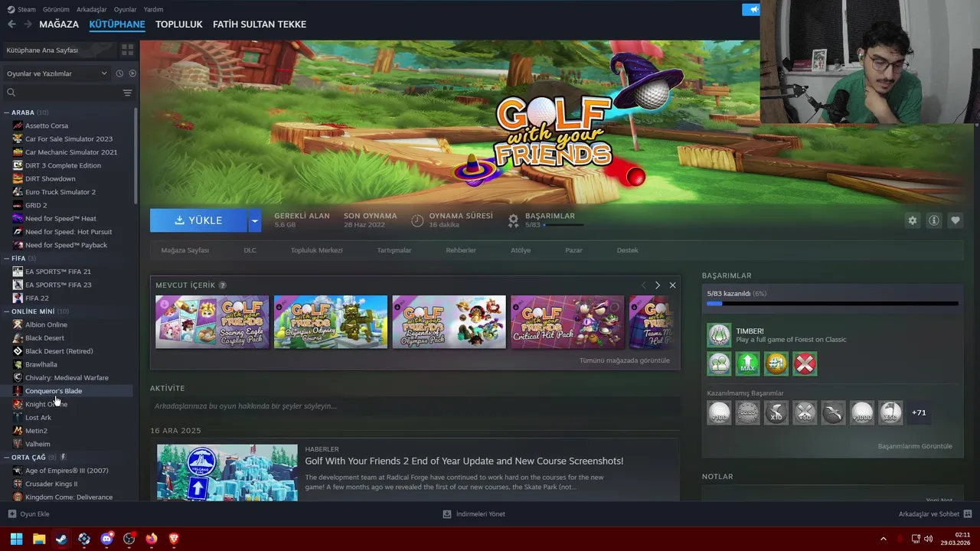Open the Critical Hit Pack thumbnail
Screen dimensions: 980x551
coord(567,322)
